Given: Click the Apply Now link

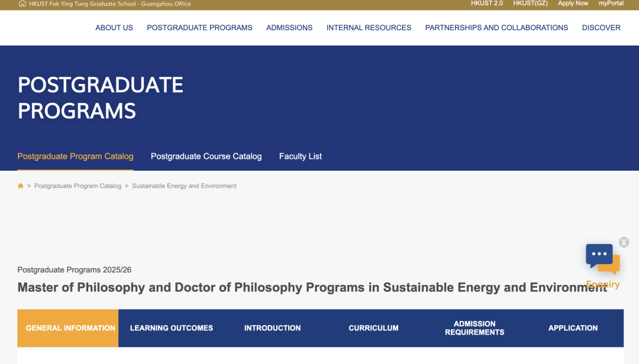Looking at the screenshot, I should pos(573,4).
